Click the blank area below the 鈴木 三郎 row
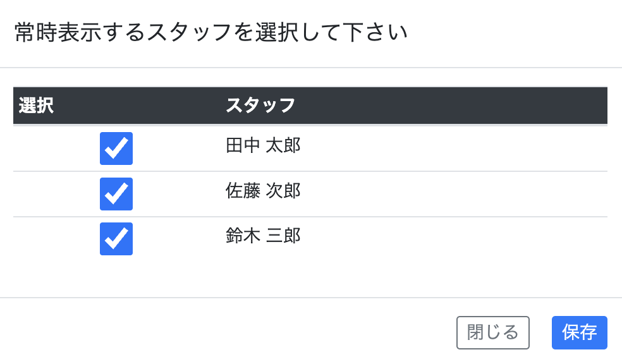The width and height of the screenshot is (622, 364). point(310,277)
